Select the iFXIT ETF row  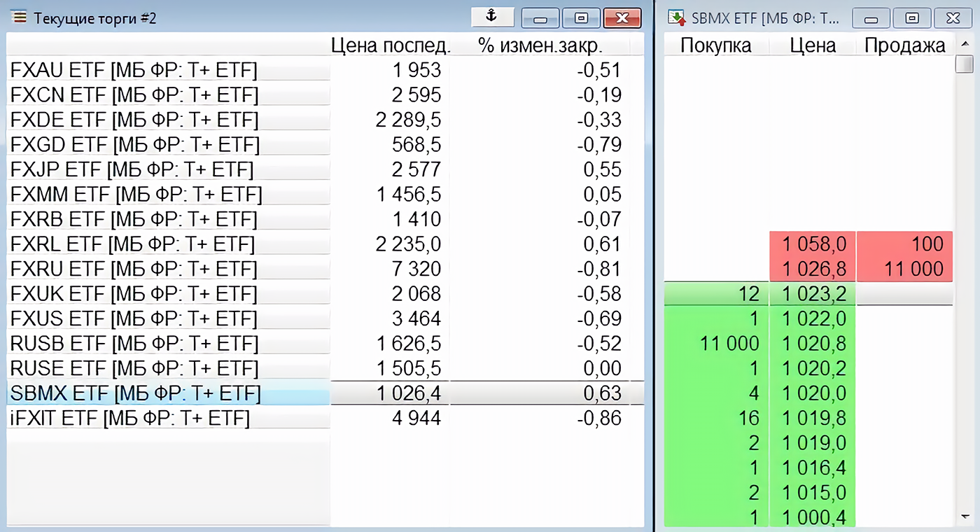[x=325, y=419]
